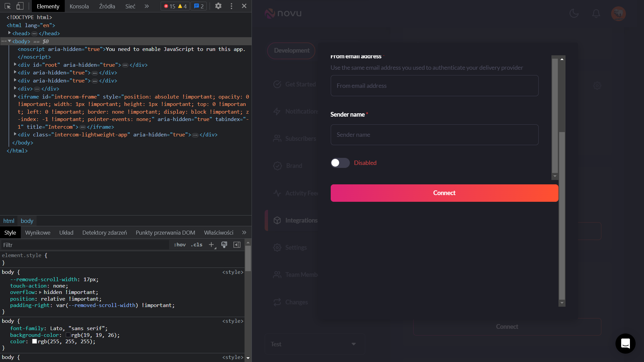Switch to the Konsola tab
The height and width of the screenshot is (362, 644).
(79, 6)
